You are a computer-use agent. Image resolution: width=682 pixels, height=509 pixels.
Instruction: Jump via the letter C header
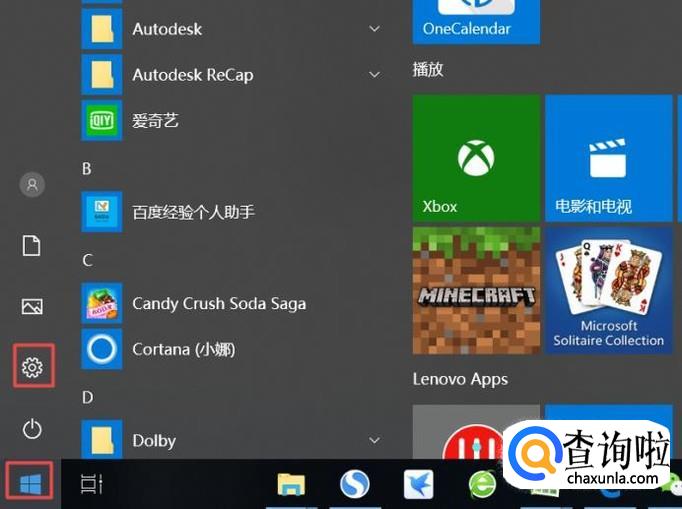87,260
